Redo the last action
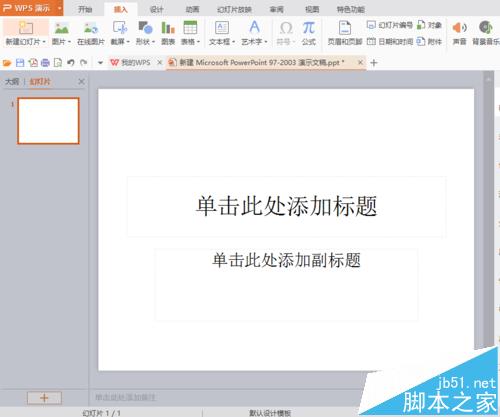 83,63
